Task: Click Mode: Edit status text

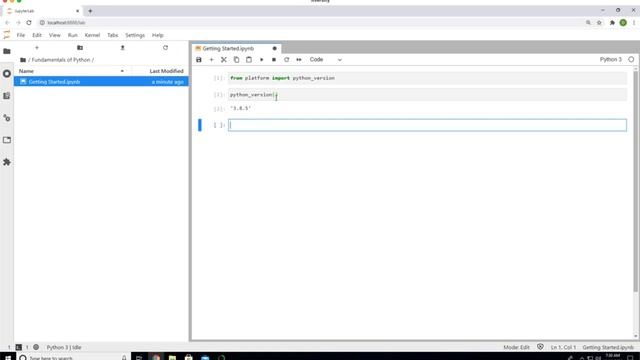Action: tap(516, 347)
